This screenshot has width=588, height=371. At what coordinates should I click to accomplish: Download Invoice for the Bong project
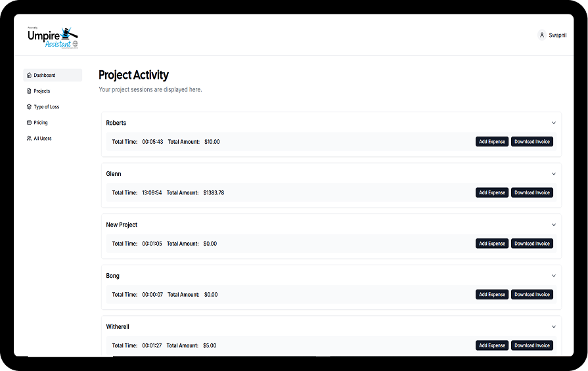(x=532, y=295)
